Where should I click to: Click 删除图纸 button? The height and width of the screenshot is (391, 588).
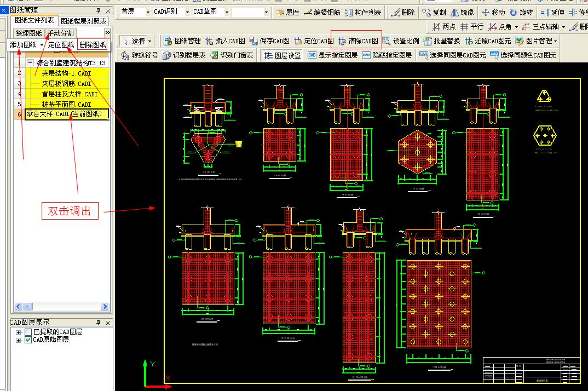point(93,45)
